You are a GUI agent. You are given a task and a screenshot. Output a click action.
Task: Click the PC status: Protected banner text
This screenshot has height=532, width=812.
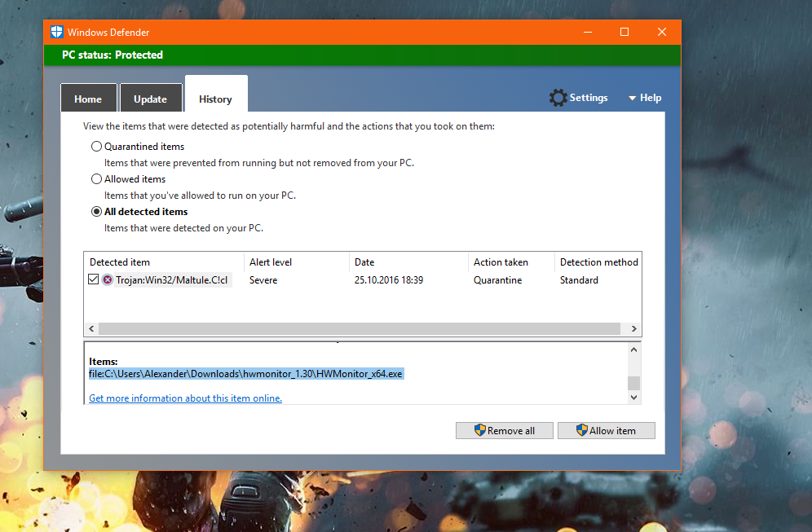click(113, 55)
